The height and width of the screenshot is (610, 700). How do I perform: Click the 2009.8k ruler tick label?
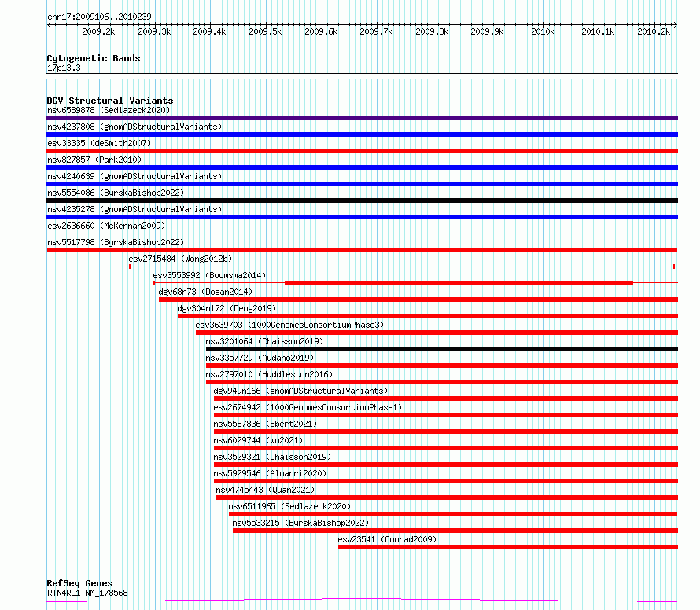point(432,31)
